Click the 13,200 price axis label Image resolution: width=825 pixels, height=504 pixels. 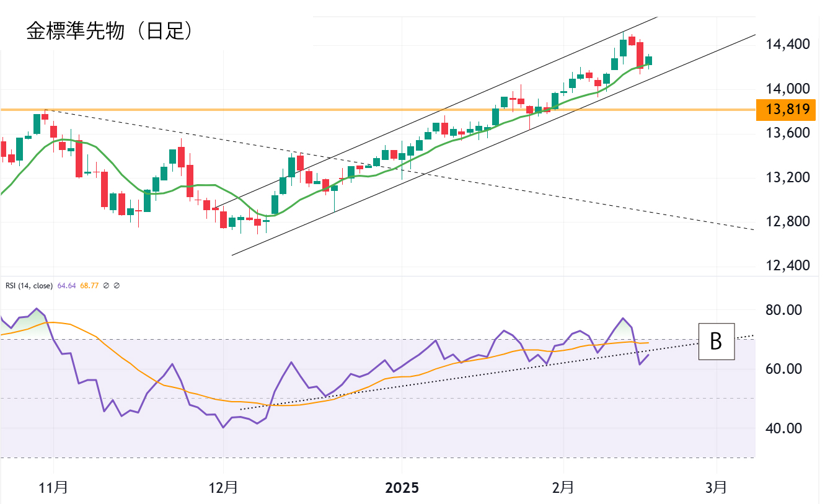pos(787,177)
